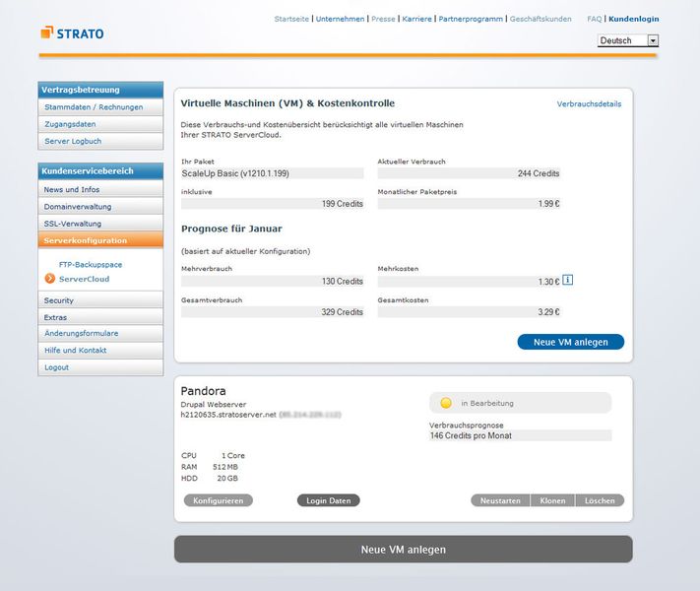The width and height of the screenshot is (700, 591).
Task: Click Neustarten for Pandora VM
Action: (x=500, y=500)
